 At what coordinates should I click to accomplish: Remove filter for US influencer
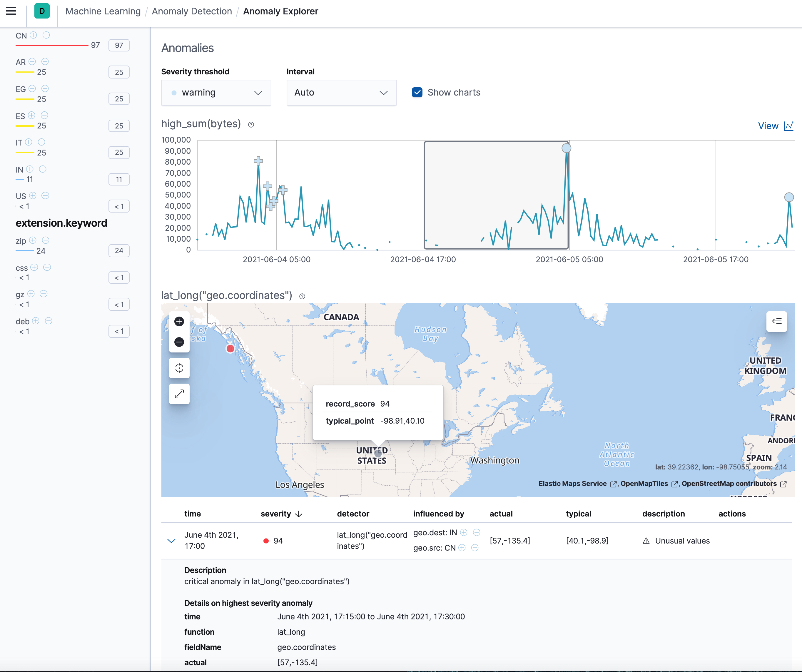point(46,195)
